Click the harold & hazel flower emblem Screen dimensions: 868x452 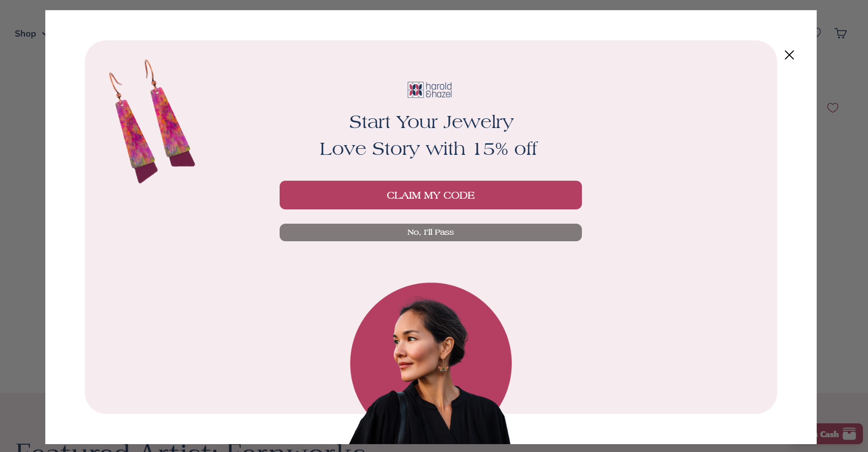416,90
